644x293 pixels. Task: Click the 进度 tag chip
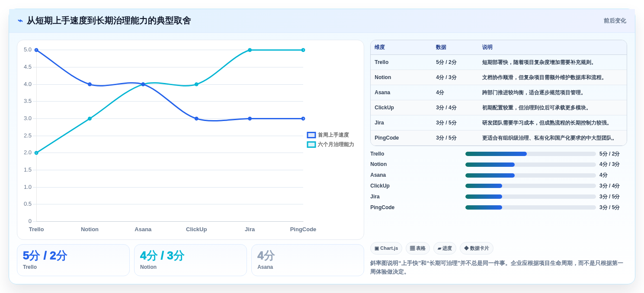pos(445,248)
